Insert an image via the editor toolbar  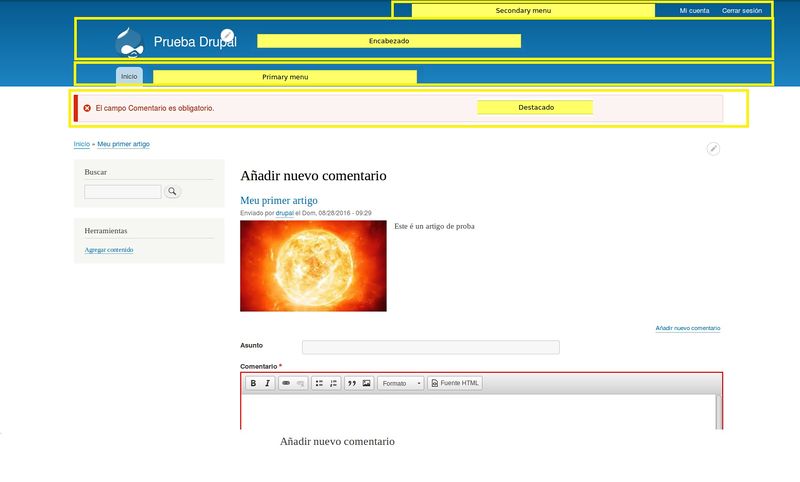pyautogui.click(x=366, y=383)
